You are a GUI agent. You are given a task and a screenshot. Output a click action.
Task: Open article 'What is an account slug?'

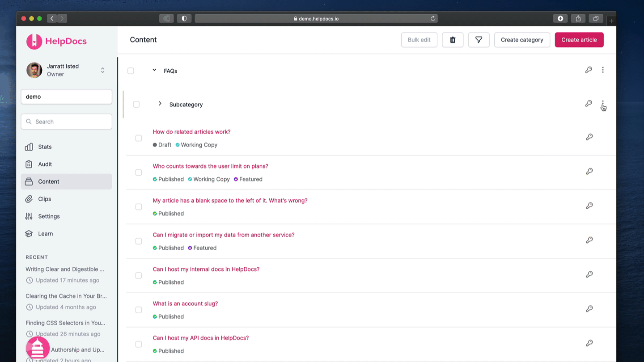coord(185,303)
